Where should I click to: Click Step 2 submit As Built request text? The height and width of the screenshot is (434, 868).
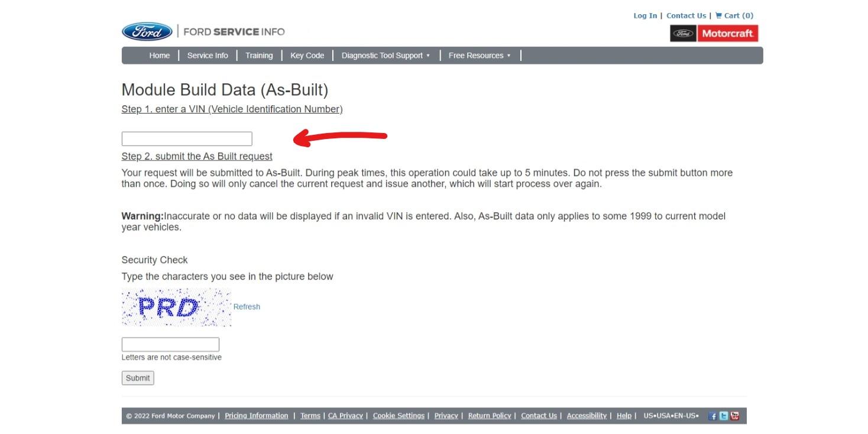tap(197, 157)
